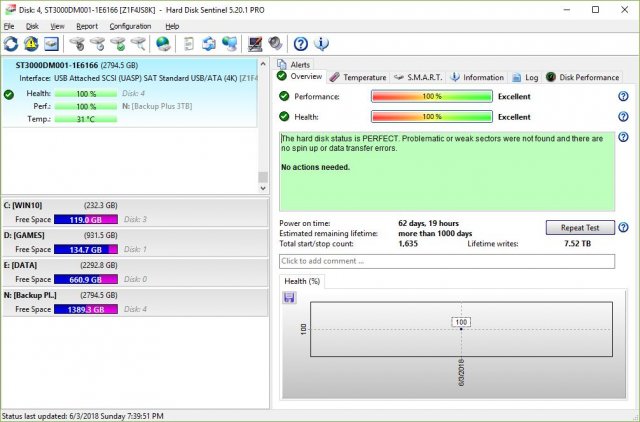Click the help icon beside the Health bar
Screen dimensions: 640x422
click(x=623, y=117)
